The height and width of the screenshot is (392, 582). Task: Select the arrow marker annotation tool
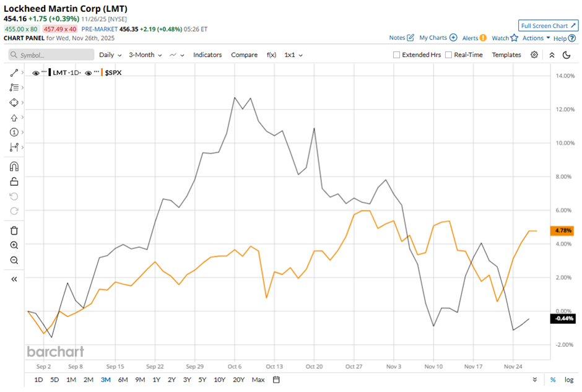(14, 118)
